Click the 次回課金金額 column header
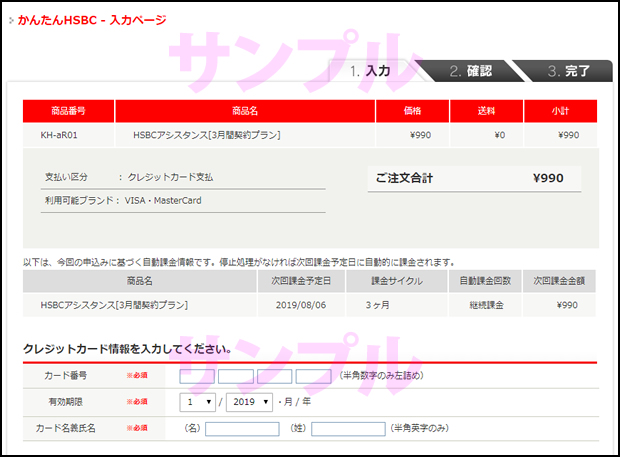 pos(559,281)
